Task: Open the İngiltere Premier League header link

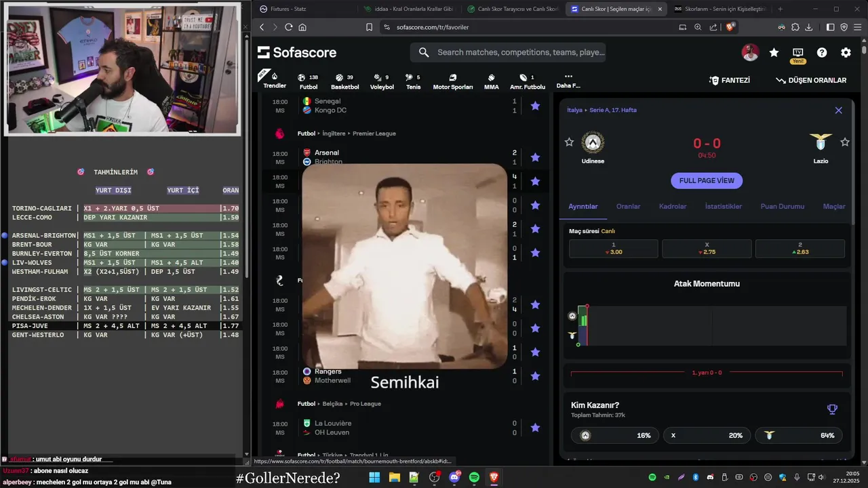Action: [x=347, y=134]
